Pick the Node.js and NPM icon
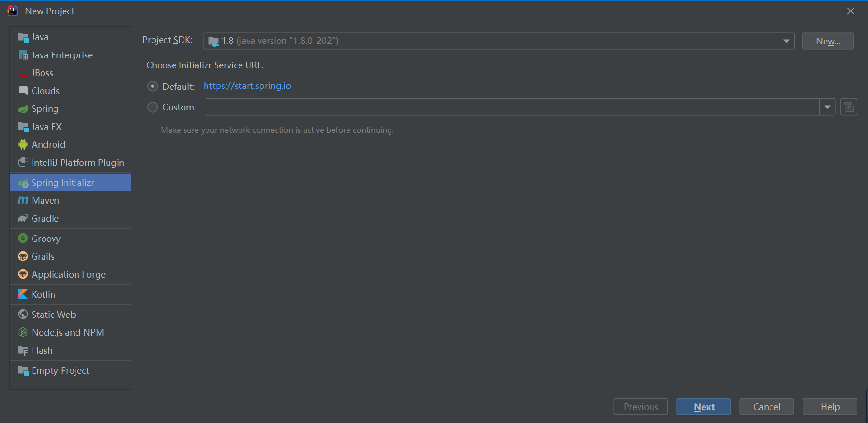This screenshot has height=423, width=868. [23, 332]
